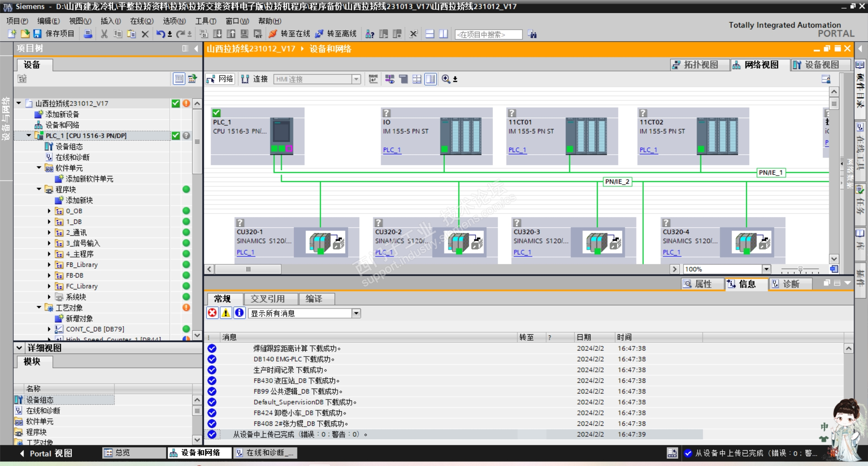The width and height of the screenshot is (868, 466).
Task: Click the open project folder icon
Action: point(25,34)
